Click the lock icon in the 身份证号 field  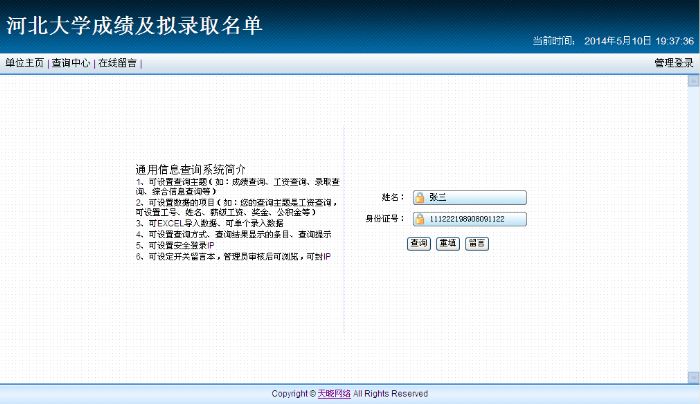pyautogui.click(x=420, y=219)
